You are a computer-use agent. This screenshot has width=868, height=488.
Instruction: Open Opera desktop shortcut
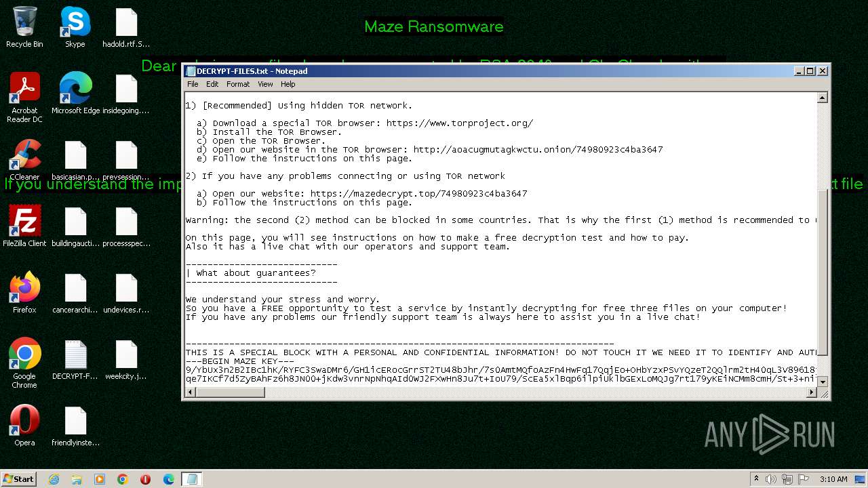[24, 426]
